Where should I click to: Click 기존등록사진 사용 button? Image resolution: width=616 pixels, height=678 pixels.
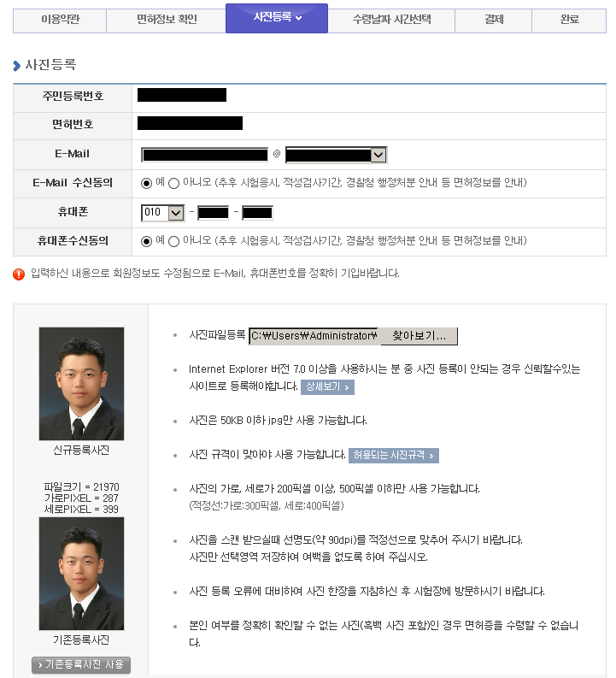(81, 664)
